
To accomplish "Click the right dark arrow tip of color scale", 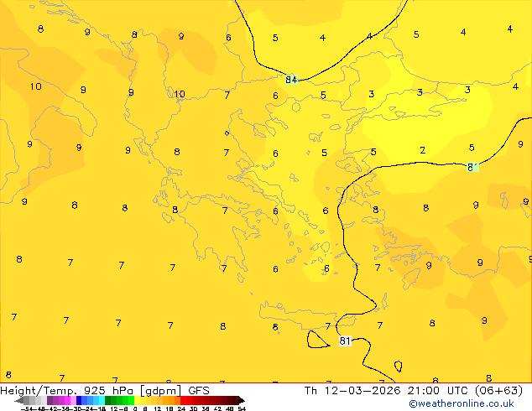I will tap(242, 401).
